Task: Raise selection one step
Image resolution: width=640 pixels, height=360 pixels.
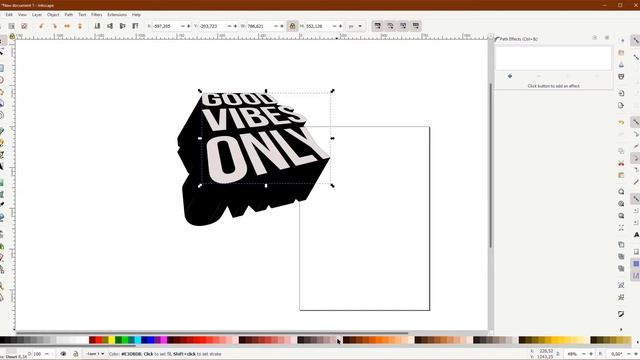Action: pos(122,26)
